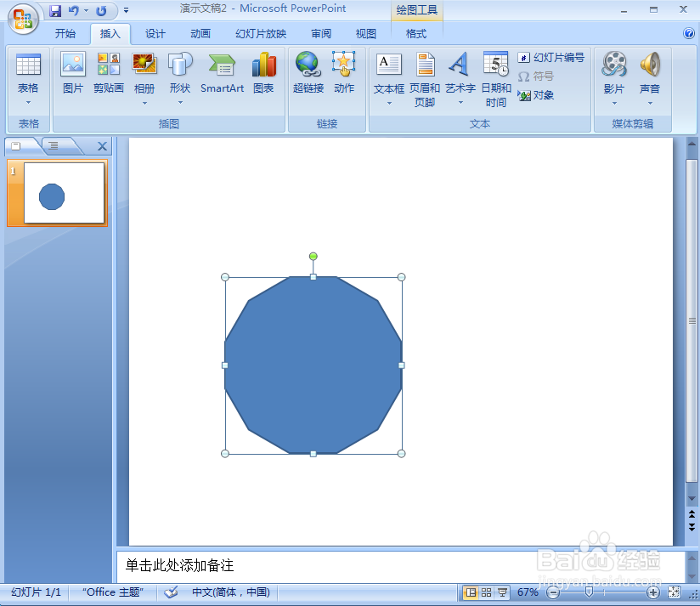This screenshot has width=700, height=606.
Task: Expand the 影片 dropdown arrow
Action: coord(614,103)
